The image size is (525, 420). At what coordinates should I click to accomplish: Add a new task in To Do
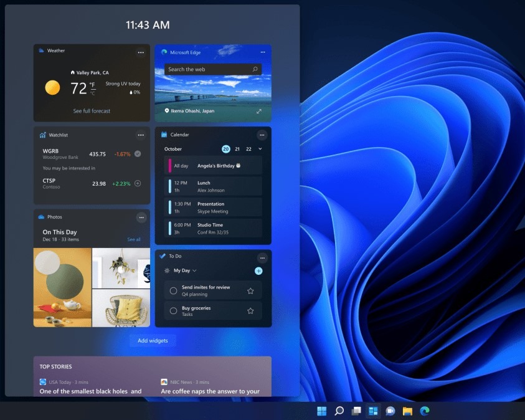pyautogui.click(x=258, y=270)
